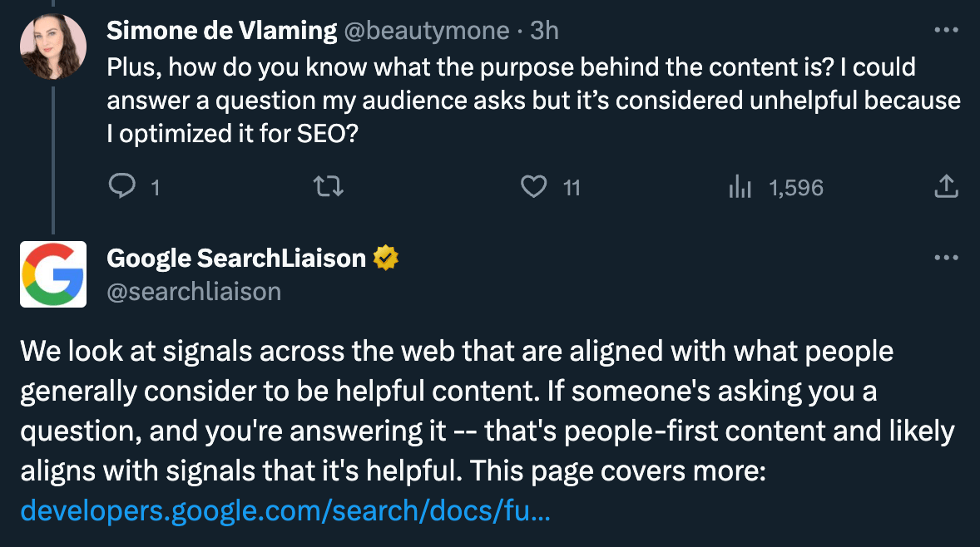This screenshot has height=547, width=980.
Task: Reply to Simone de Vlaming's tweet
Action: point(122,187)
